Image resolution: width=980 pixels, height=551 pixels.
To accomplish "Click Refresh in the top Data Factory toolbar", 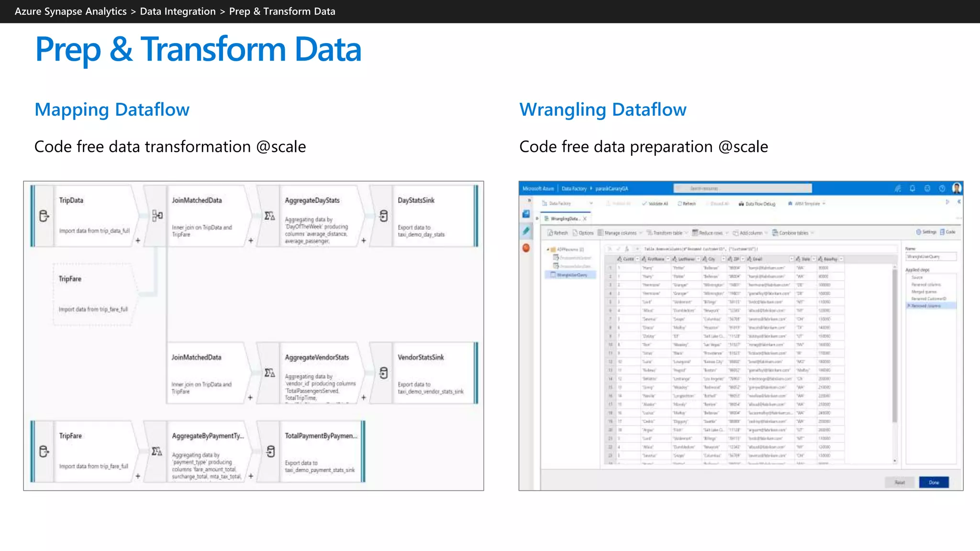I will tap(687, 204).
